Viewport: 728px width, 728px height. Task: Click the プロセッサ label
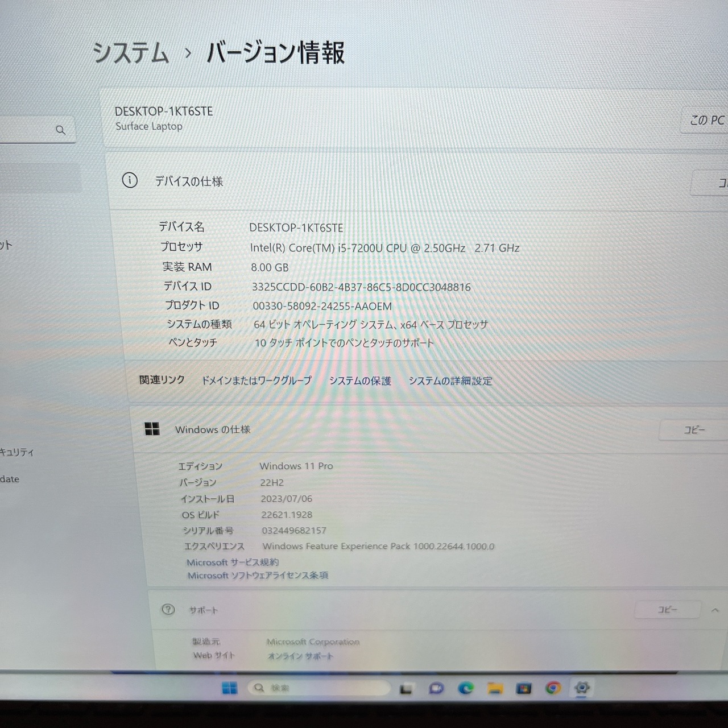coord(181,247)
